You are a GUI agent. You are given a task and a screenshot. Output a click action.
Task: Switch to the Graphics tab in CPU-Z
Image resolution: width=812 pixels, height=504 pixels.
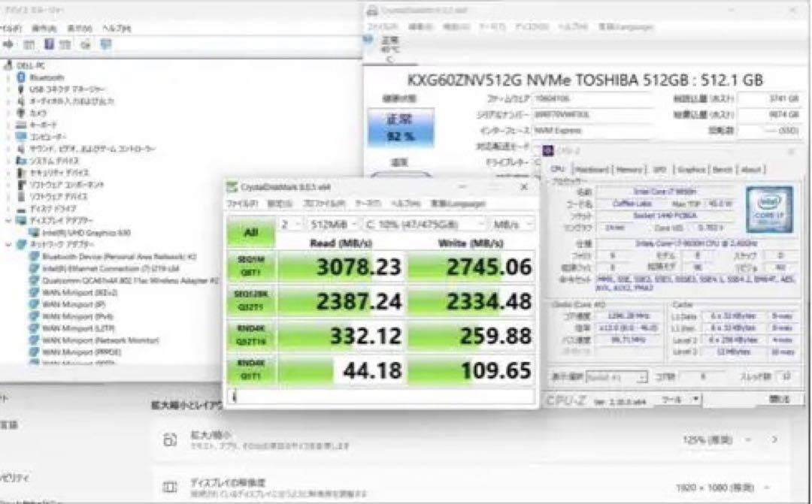click(691, 169)
